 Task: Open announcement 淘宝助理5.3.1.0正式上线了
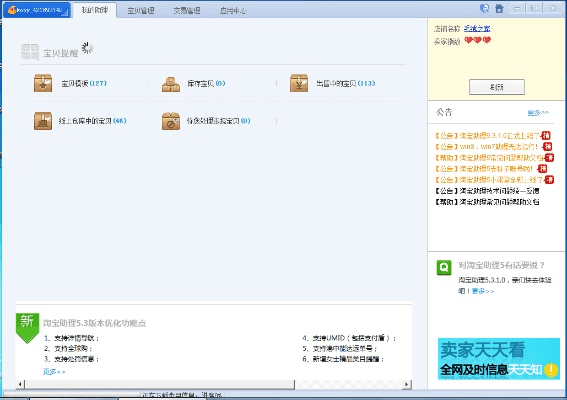[487, 136]
